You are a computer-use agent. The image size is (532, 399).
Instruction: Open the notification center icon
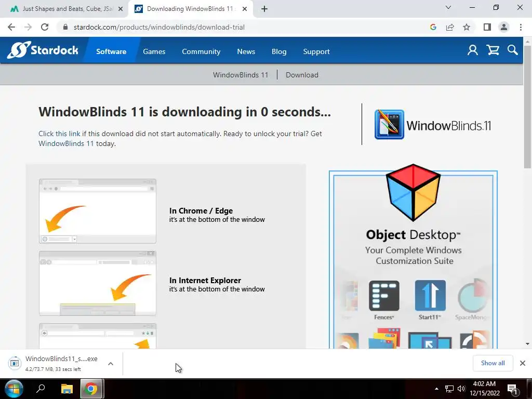click(513, 389)
